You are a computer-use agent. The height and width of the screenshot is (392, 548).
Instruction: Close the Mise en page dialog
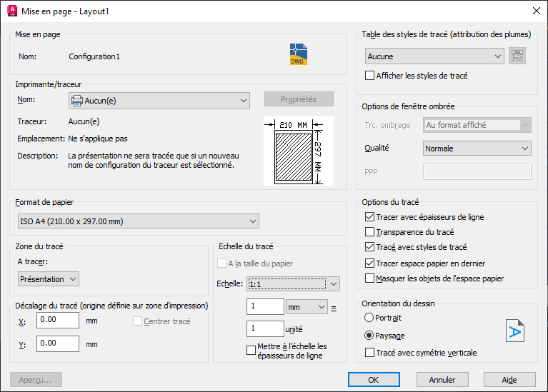[x=537, y=11]
